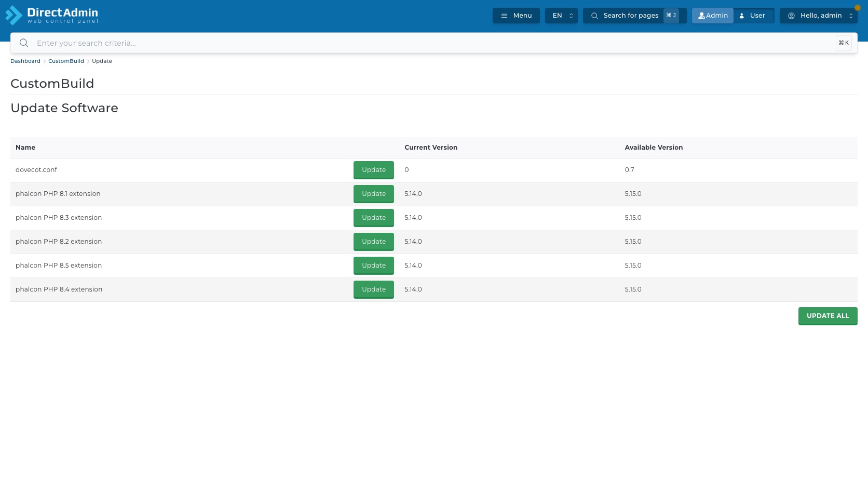This screenshot has height=489, width=868.
Task: Click the search bar magnifier icon
Action: click(24, 43)
